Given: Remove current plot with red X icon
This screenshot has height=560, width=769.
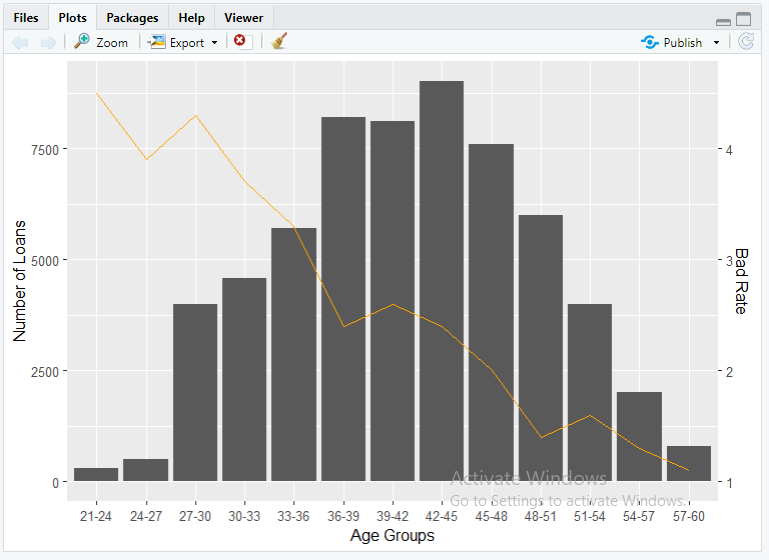Looking at the screenshot, I should 243,42.
